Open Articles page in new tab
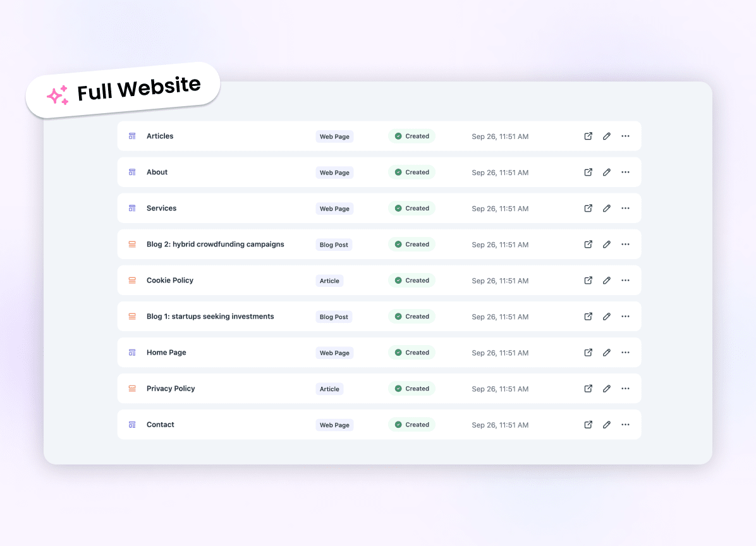756x546 pixels. pyautogui.click(x=588, y=136)
